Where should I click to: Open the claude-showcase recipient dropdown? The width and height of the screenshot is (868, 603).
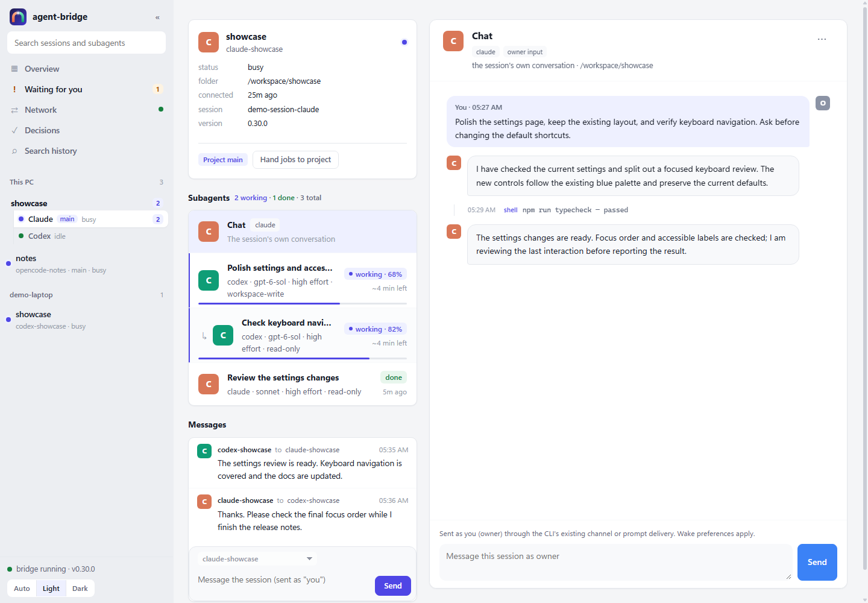[x=257, y=559]
